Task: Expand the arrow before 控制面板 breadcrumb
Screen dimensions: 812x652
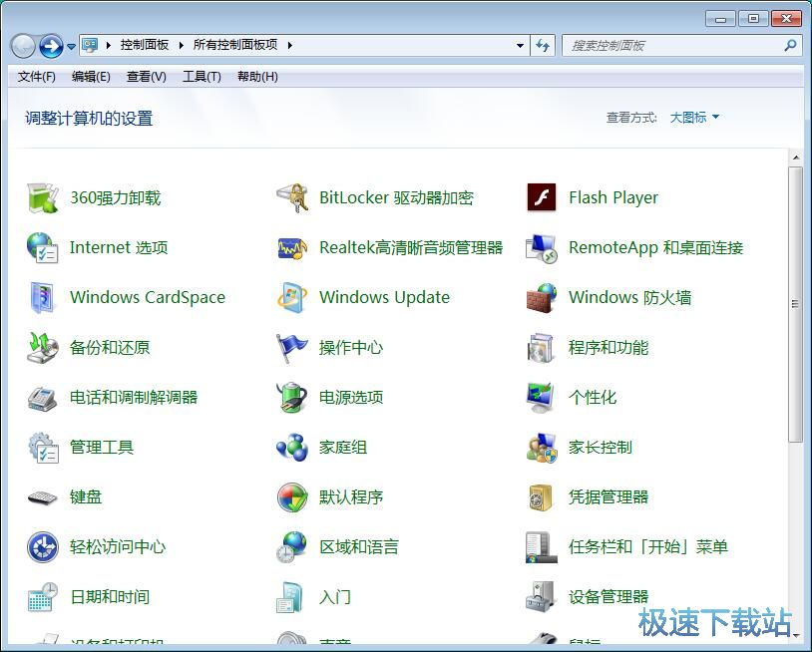Action: [x=108, y=46]
